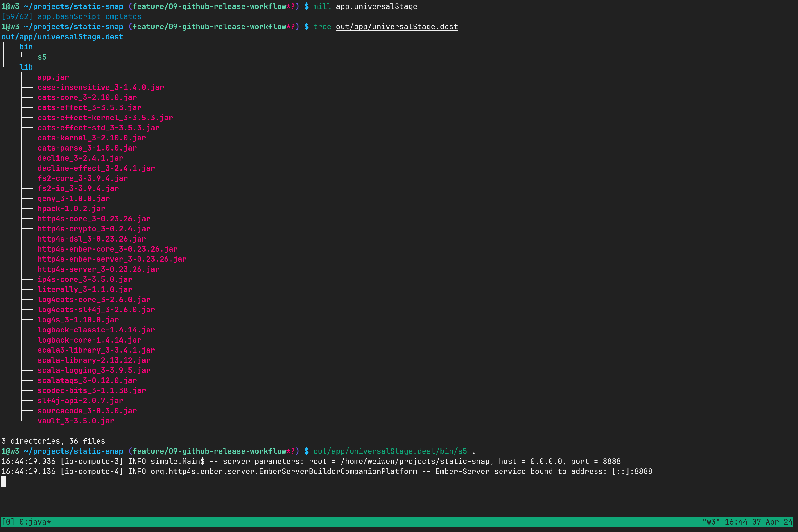Image resolution: width=798 pixels, height=532 pixels.
Task: Click the blue root path out/app/universalStage.dest
Action: (63, 37)
